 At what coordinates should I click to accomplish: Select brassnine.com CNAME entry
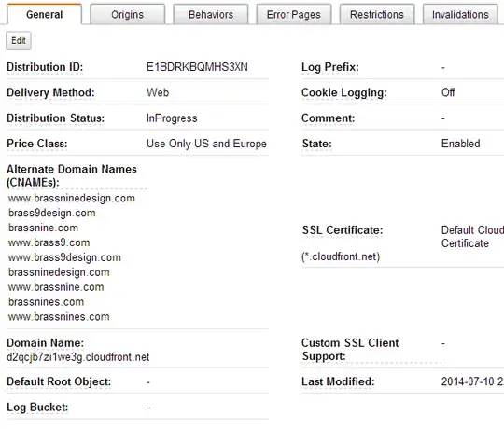point(43,228)
